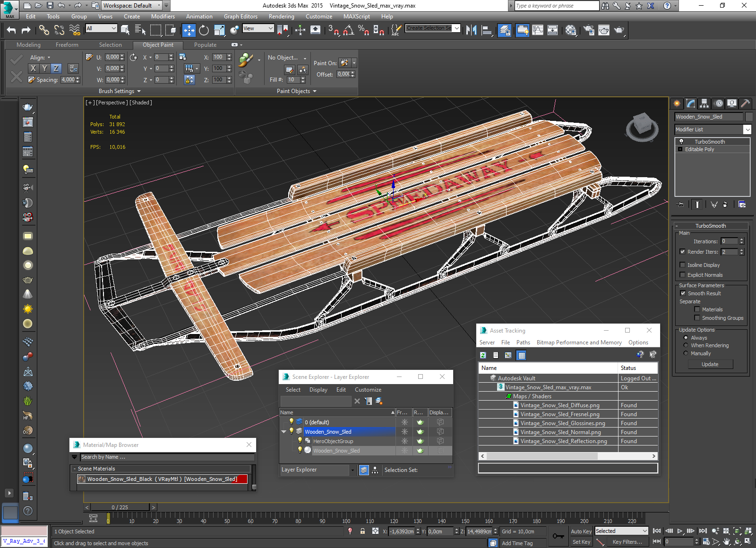Click the Mirror tool icon
The image size is (756, 548).
click(471, 30)
